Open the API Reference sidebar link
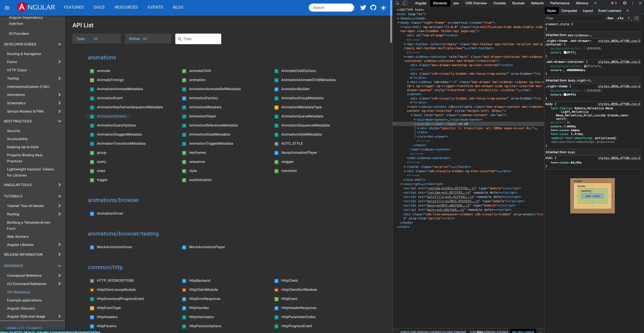The width and height of the screenshot is (644, 333). (19, 292)
